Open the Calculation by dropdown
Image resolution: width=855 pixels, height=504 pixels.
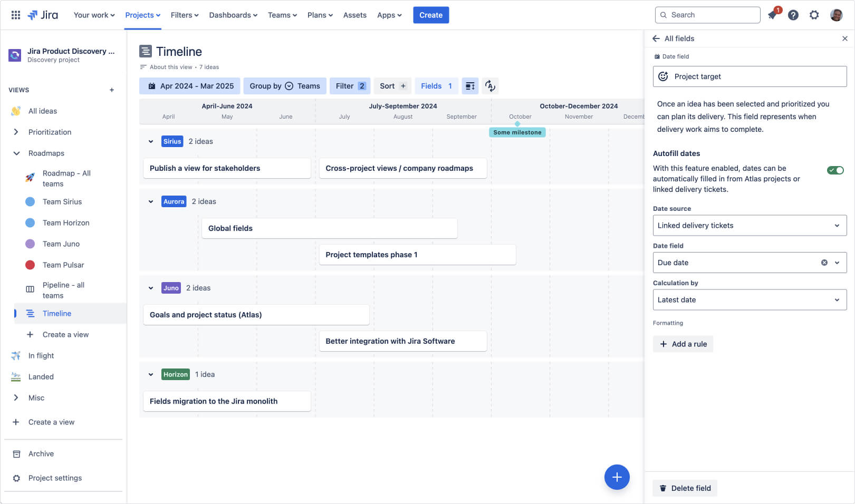pyautogui.click(x=750, y=300)
